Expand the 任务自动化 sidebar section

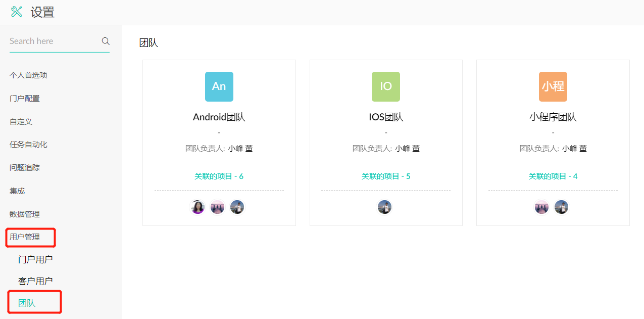coord(28,145)
